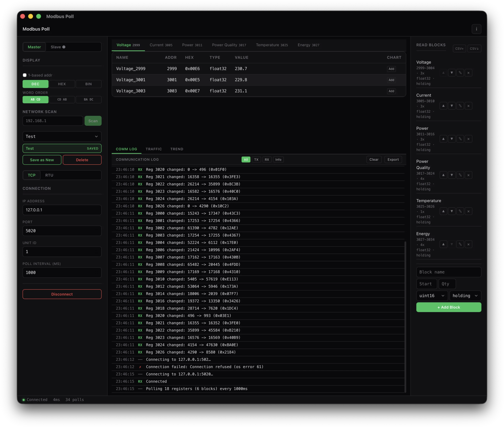Click the Delete profile button

click(82, 160)
